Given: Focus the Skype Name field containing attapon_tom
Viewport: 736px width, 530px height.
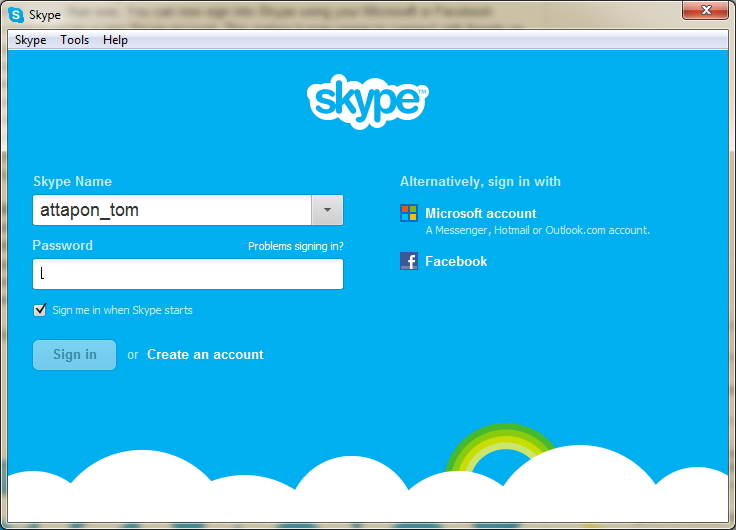Looking at the screenshot, I should pyautogui.click(x=172, y=210).
